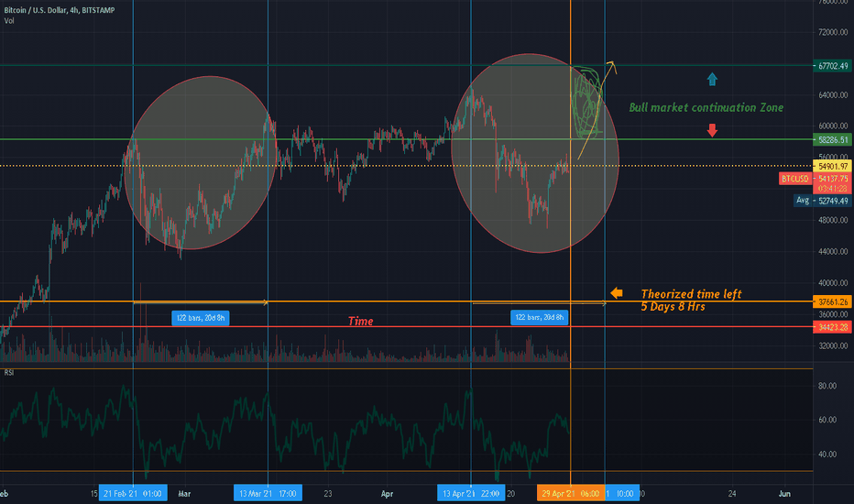Image resolution: width=854 pixels, height=504 pixels.
Task: Select the orange left-pointing arrow marker
Action: coord(617,293)
